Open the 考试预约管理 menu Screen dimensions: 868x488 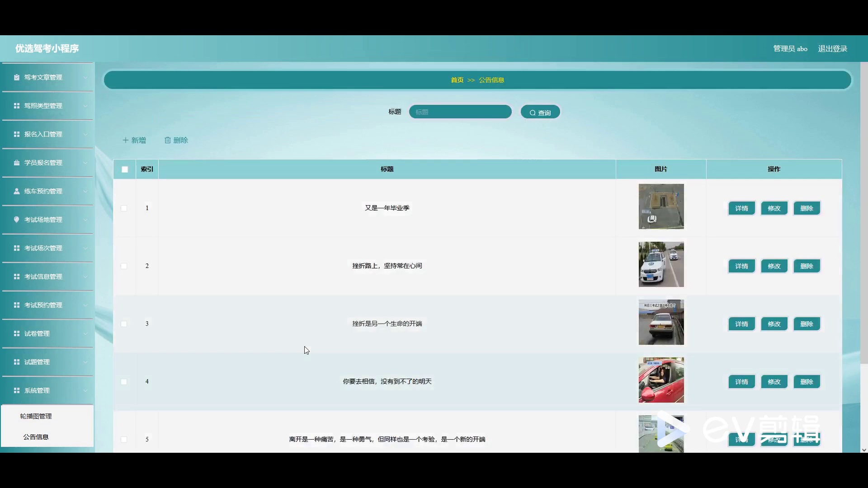pyautogui.click(x=47, y=305)
